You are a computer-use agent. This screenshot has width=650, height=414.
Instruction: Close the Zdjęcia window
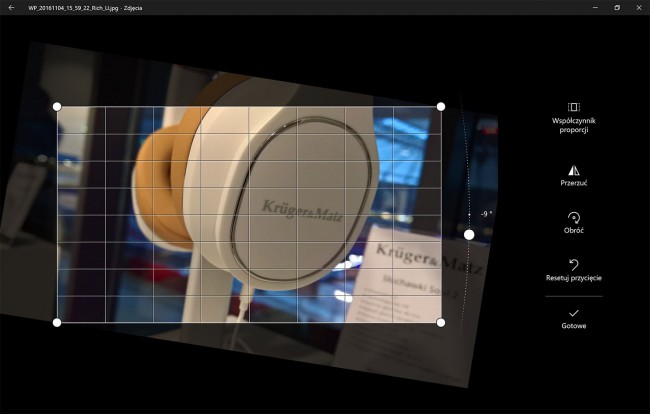pos(639,7)
